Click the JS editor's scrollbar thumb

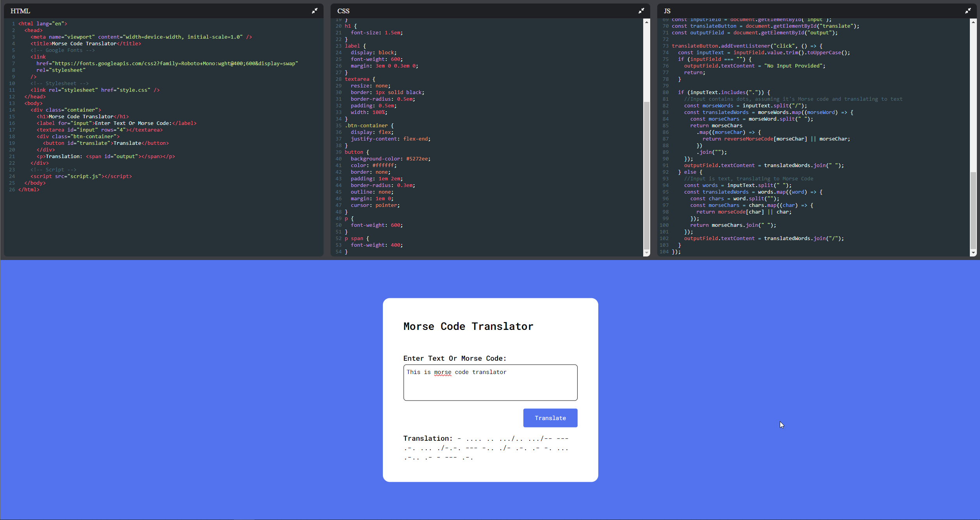coord(973,211)
